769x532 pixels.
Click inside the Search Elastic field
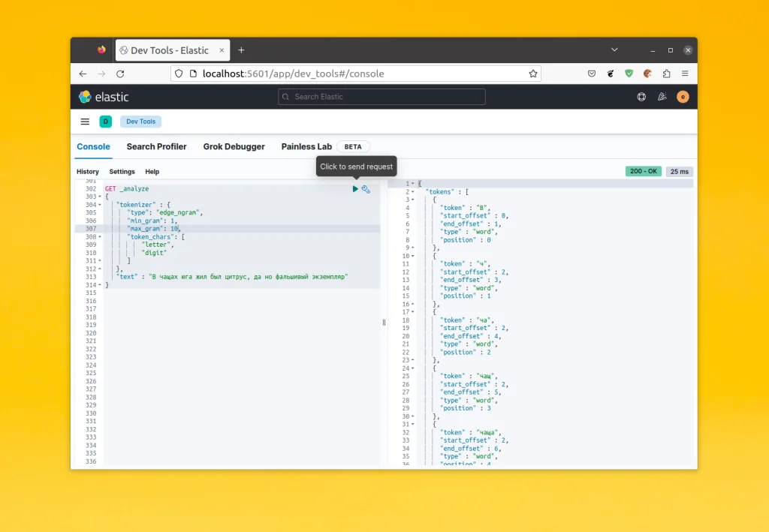[381, 97]
